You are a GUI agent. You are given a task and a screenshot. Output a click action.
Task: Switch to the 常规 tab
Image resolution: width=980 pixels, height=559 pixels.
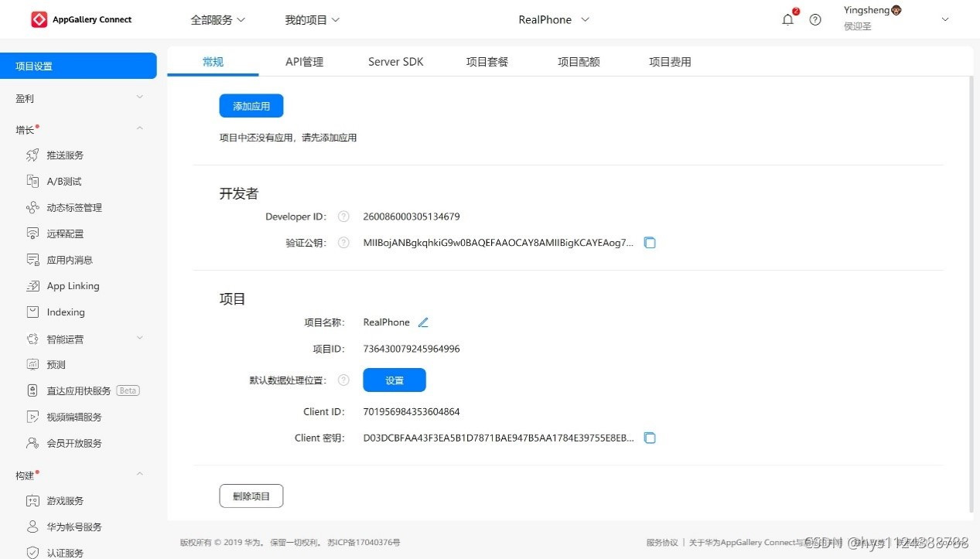213,62
